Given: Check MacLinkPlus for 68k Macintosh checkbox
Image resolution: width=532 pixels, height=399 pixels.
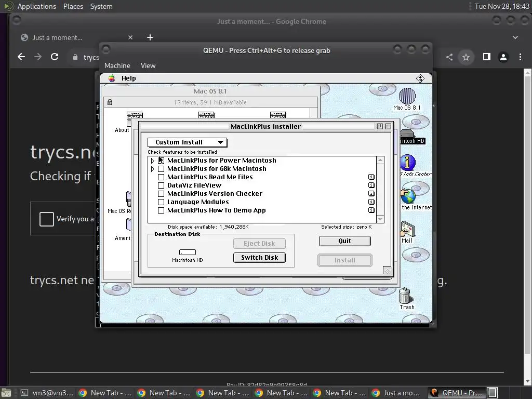Looking at the screenshot, I should coord(161,169).
